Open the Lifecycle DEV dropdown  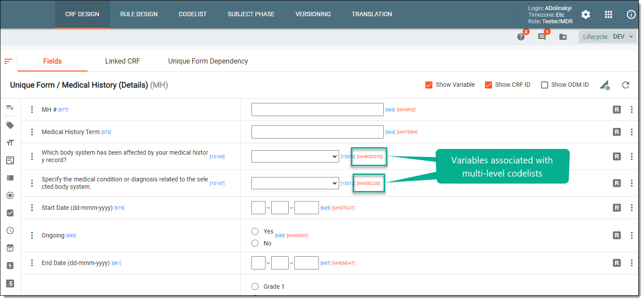point(607,37)
